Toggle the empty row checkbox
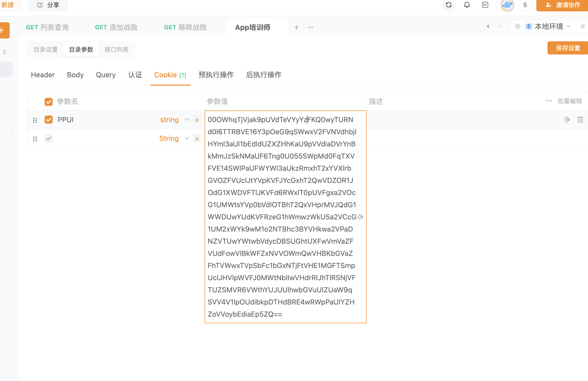This screenshot has height=381, width=588. [49, 138]
